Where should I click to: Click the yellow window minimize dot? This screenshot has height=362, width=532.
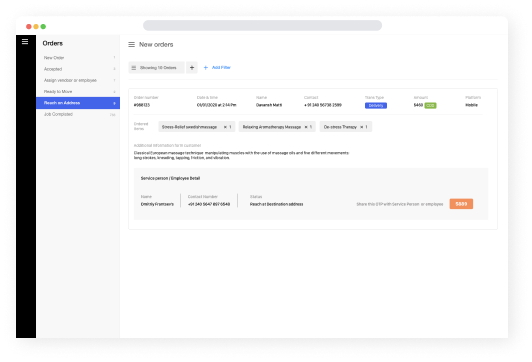pos(36,26)
